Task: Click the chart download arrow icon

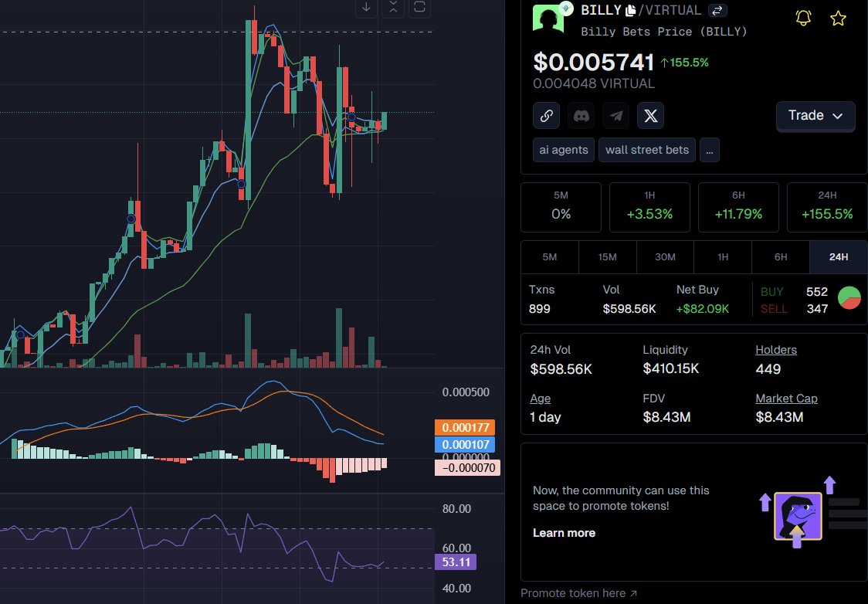Action: click(366, 8)
